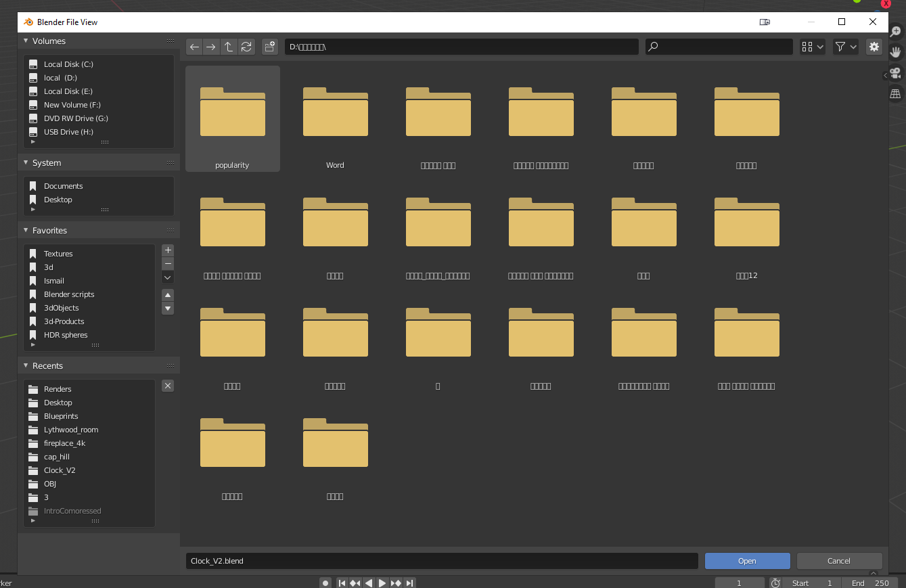The image size is (906, 588).
Task: Collapse the Favorites panel
Action: click(26, 230)
